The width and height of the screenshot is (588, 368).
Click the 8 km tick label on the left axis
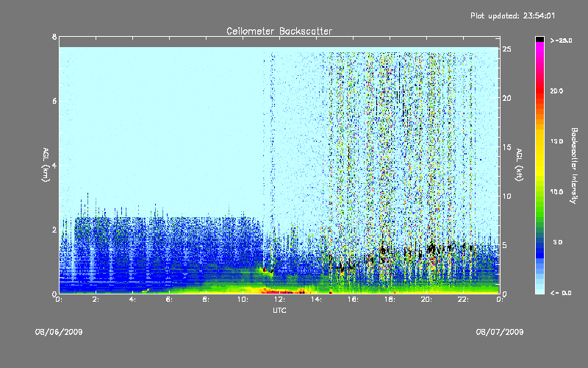point(54,37)
